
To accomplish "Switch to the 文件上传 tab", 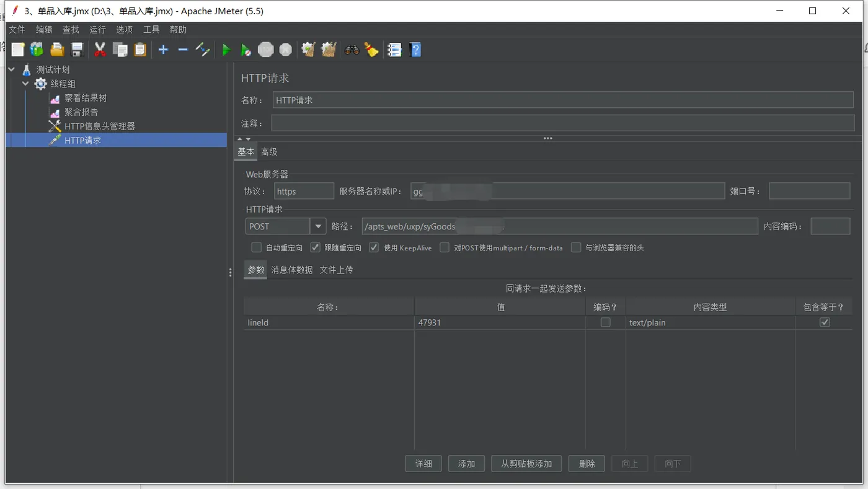I will click(336, 270).
